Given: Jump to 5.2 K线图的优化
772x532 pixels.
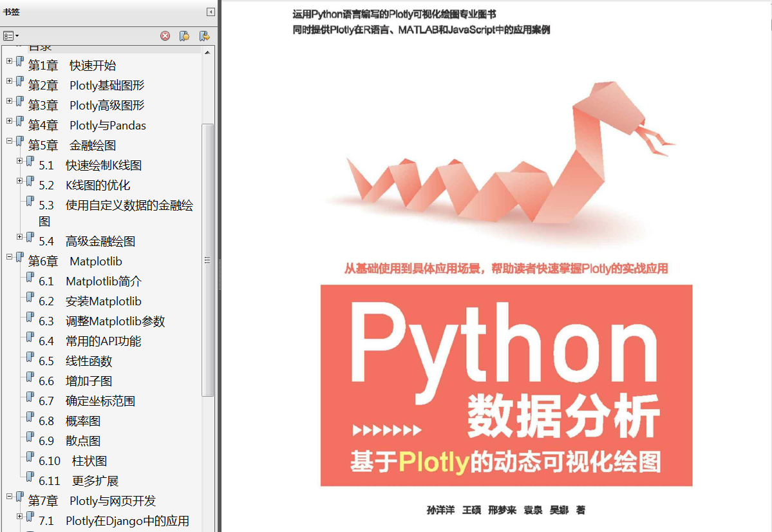Looking at the screenshot, I should (x=85, y=185).
